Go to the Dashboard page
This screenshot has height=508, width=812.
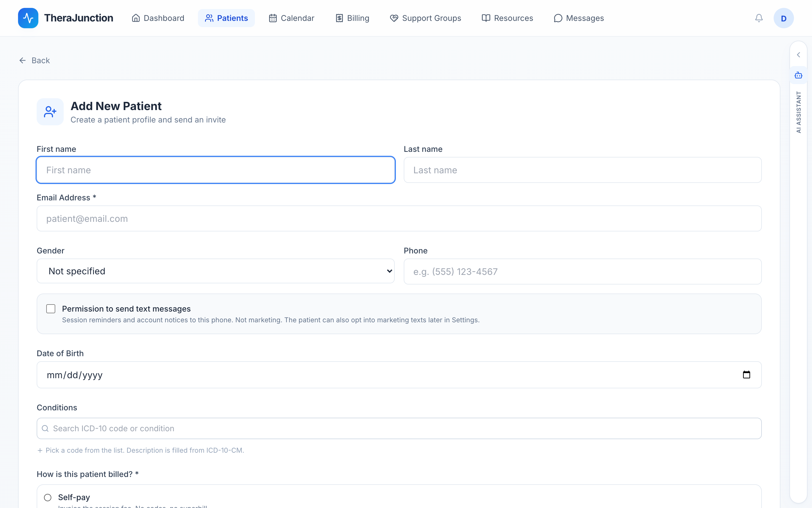(x=158, y=18)
